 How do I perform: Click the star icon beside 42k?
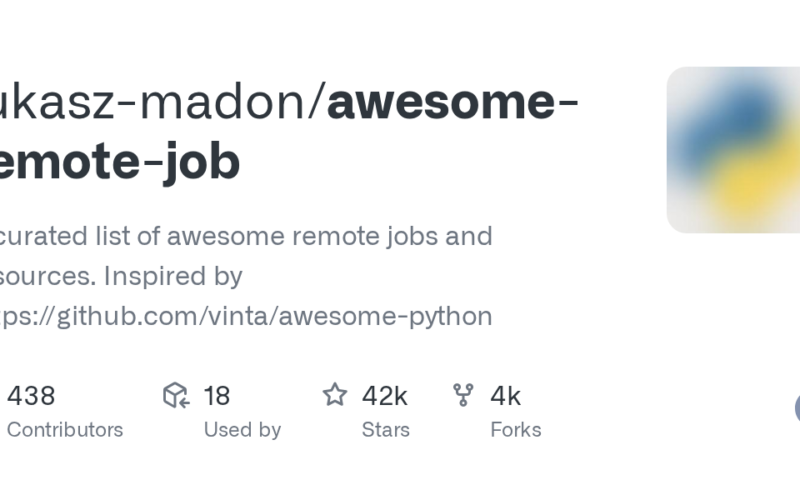[334, 395]
